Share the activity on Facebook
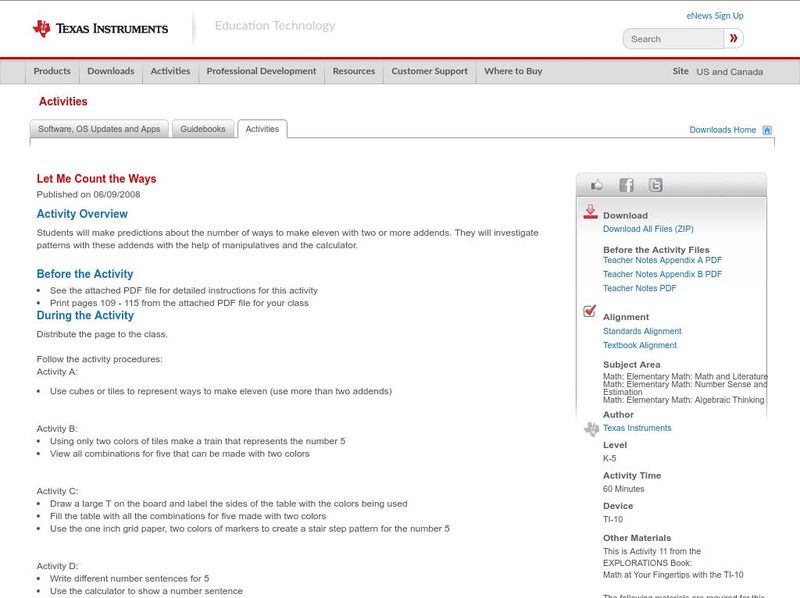Screen dimensions: 800x598 coord(626,184)
